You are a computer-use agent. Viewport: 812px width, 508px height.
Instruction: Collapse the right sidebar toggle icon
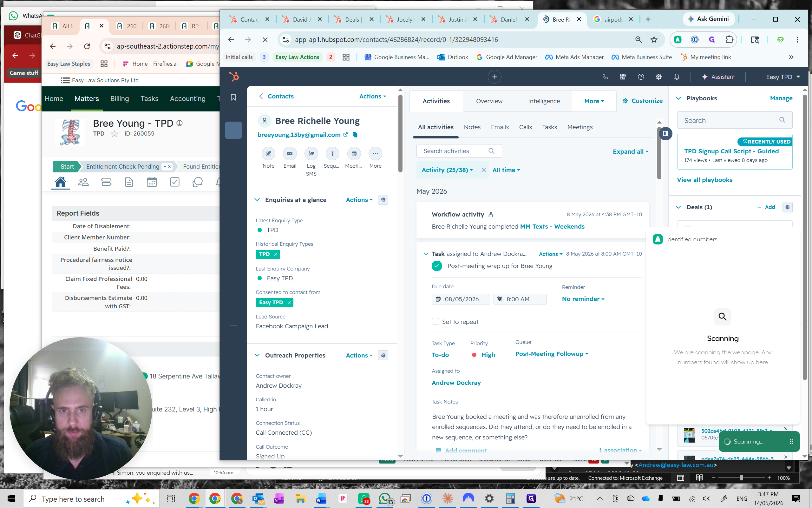tap(665, 133)
